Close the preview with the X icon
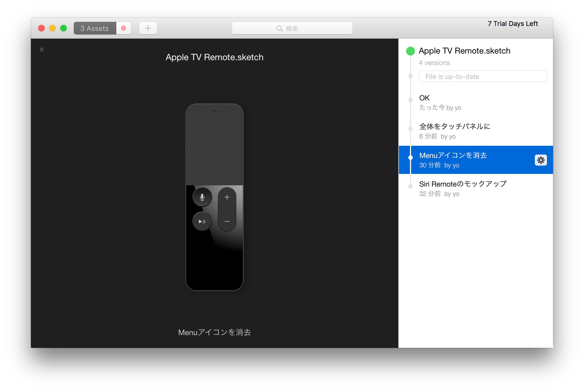 pos(42,49)
